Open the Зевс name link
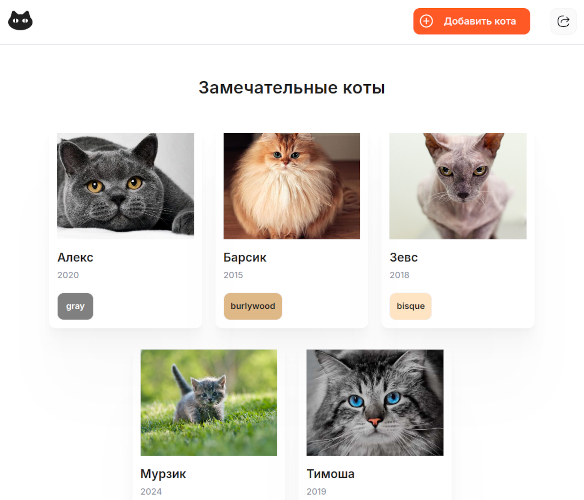584x500 pixels. tap(403, 257)
